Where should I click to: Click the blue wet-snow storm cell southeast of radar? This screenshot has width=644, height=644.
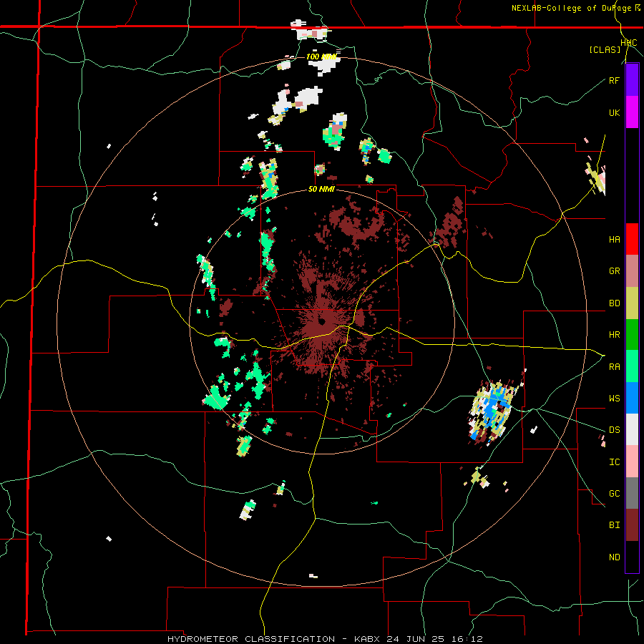492,412
